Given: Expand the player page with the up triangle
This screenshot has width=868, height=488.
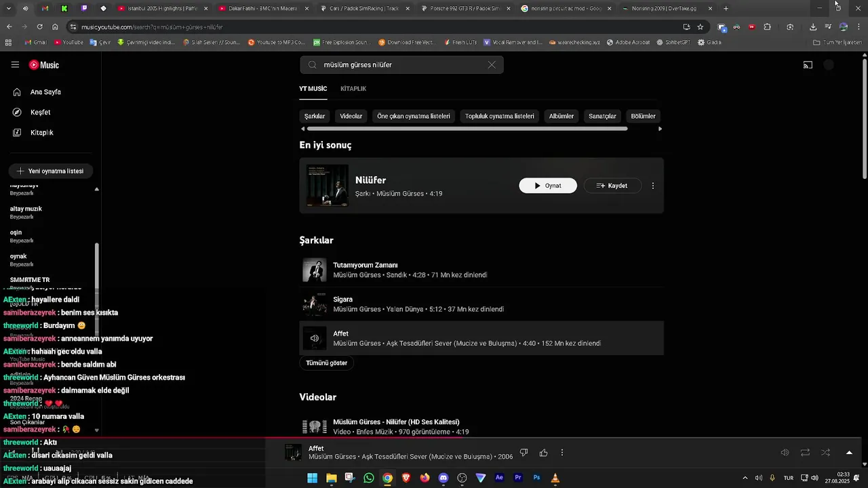Looking at the screenshot, I should point(849,453).
